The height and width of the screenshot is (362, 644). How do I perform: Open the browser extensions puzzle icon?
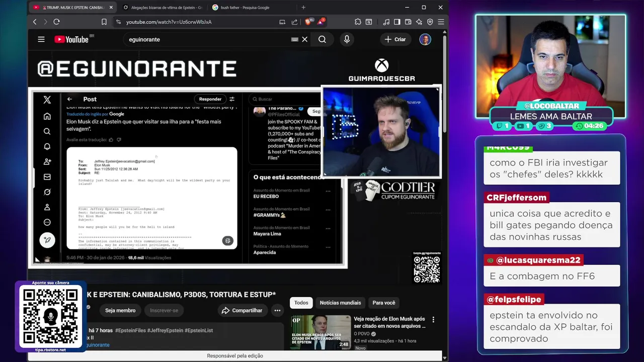coord(358,22)
